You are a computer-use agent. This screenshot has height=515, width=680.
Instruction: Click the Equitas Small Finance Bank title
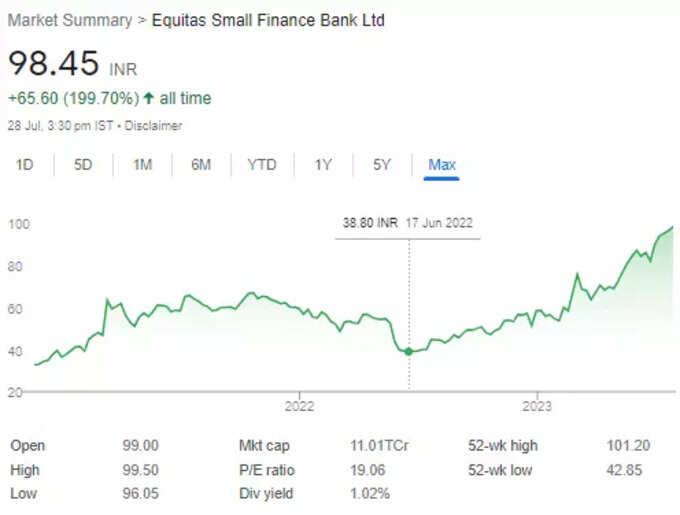coord(268,20)
